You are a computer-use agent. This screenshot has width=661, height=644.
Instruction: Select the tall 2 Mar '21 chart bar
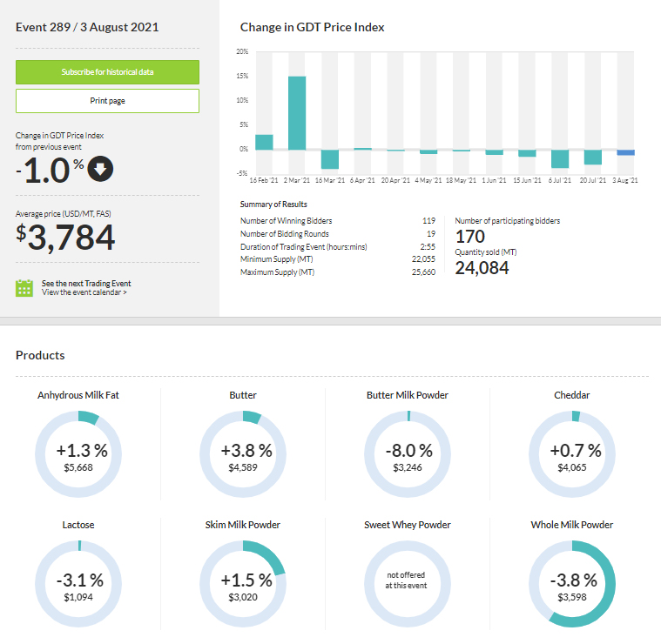coord(297,113)
